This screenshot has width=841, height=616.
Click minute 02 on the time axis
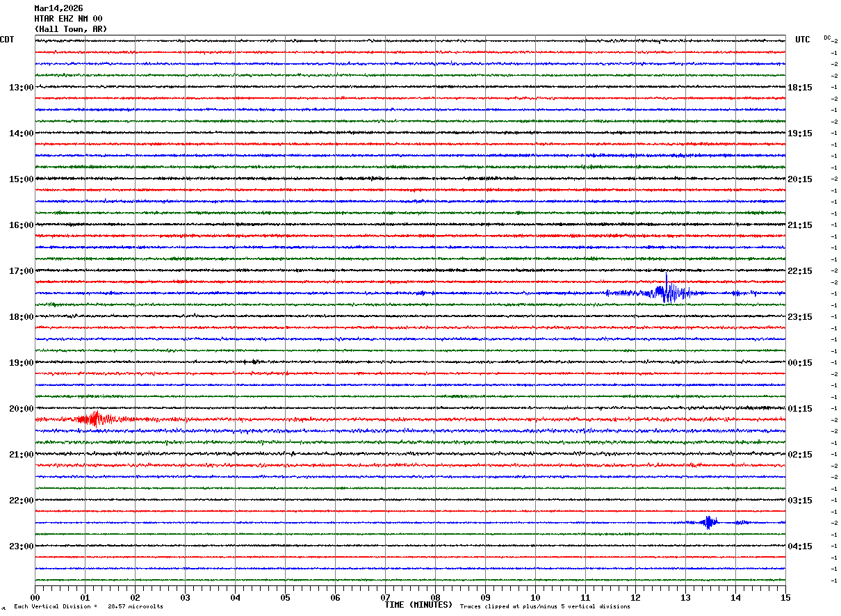click(x=135, y=597)
